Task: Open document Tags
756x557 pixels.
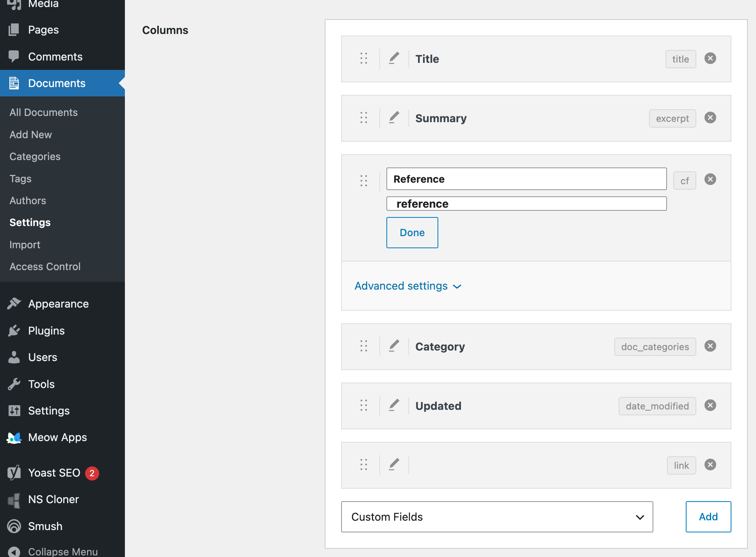Action: coord(20,179)
